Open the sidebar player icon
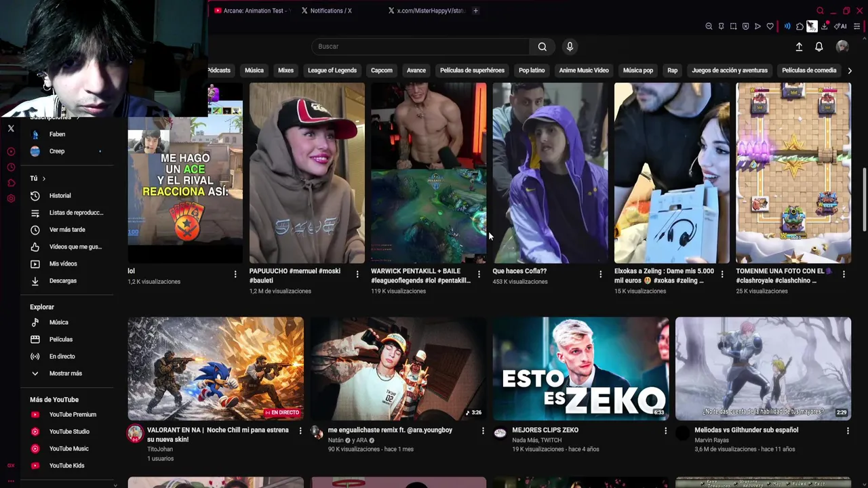The height and width of the screenshot is (488, 868). click(x=11, y=152)
